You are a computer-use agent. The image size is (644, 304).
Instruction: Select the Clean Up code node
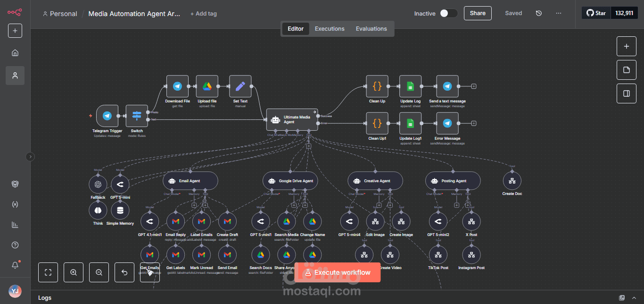pyautogui.click(x=377, y=86)
